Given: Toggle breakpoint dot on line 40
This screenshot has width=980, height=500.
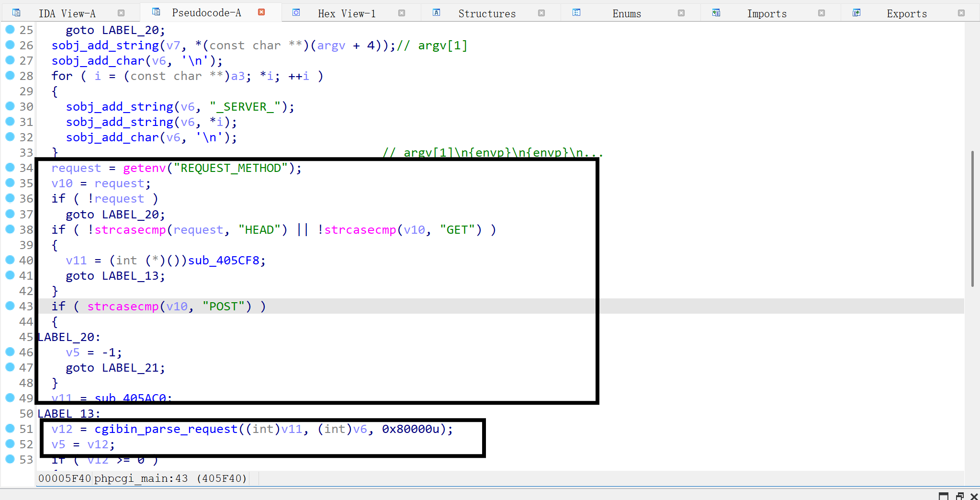Looking at the screenshot, I should 10,260.
